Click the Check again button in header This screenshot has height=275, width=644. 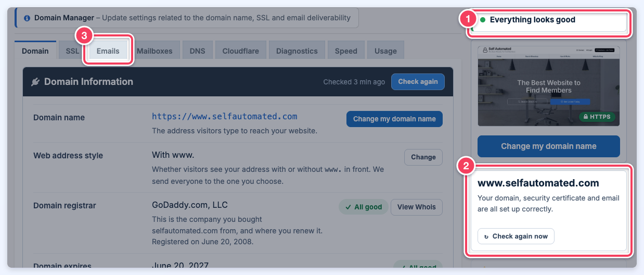418,82
